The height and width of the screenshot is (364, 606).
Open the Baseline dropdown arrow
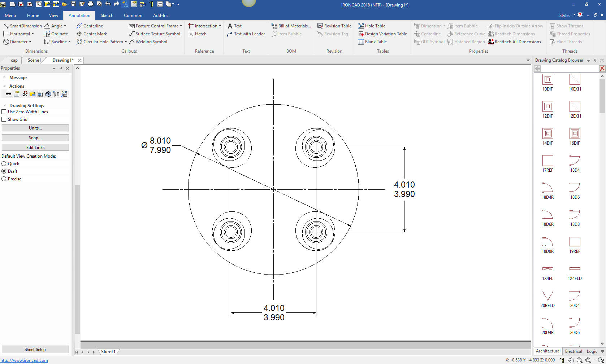pyautogui.click(x=69, y=42)
